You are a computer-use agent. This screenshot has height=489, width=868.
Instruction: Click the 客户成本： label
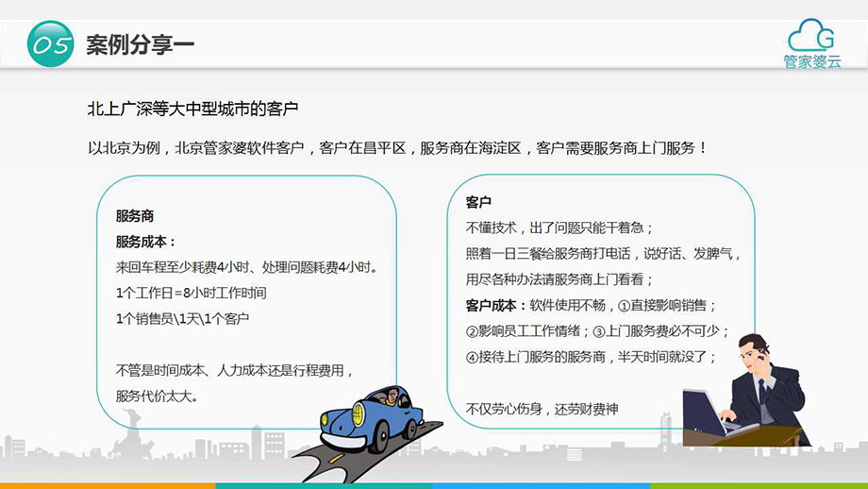pyautogui.click(x=496, y=305)
